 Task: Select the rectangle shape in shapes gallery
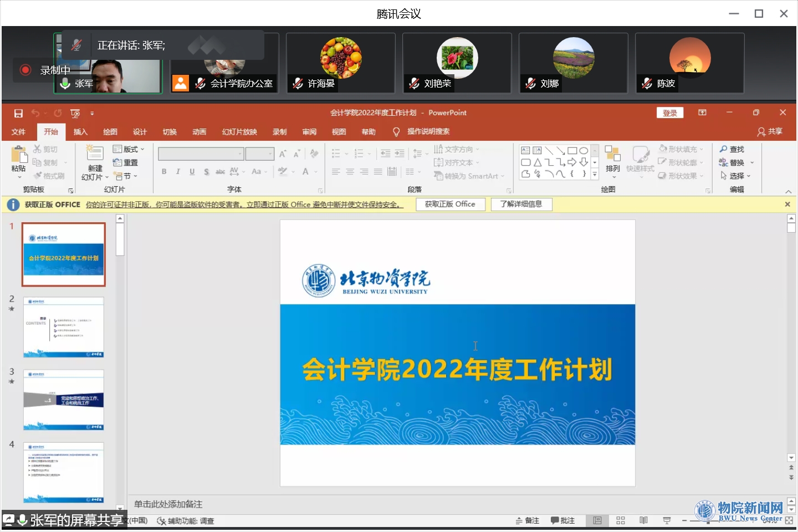click(x=572, y=150)
